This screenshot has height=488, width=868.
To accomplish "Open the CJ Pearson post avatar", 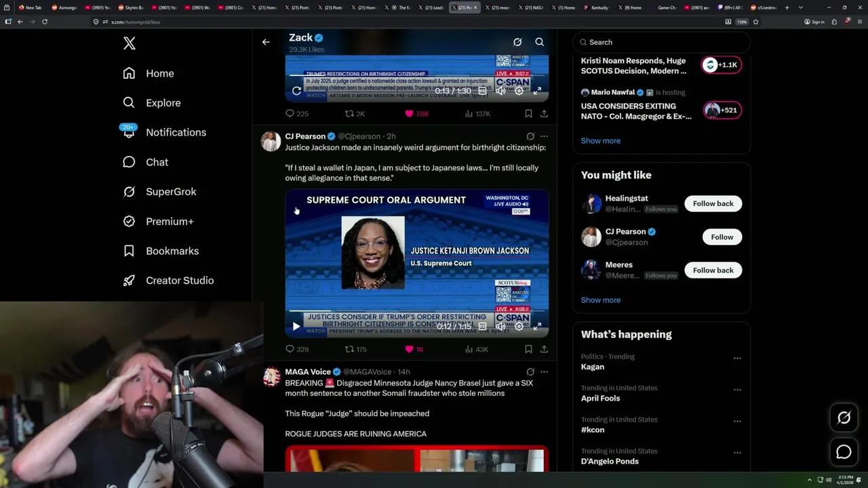I will click(x=271, y=141).
